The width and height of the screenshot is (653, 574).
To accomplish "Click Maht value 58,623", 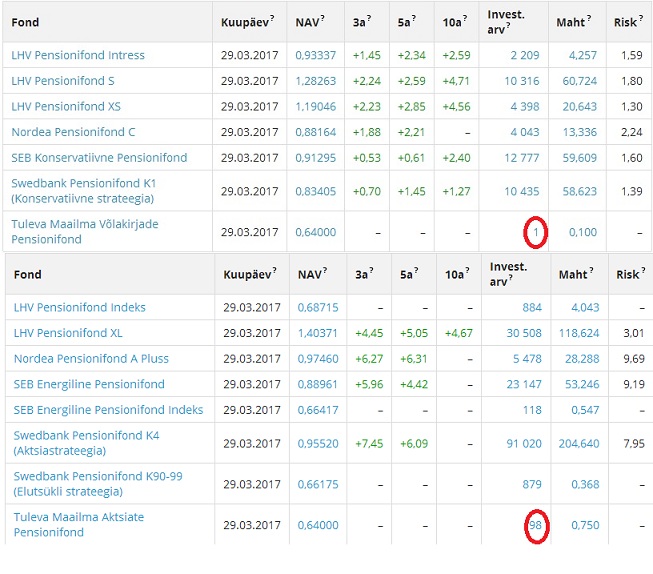I will tap(580, 191).
